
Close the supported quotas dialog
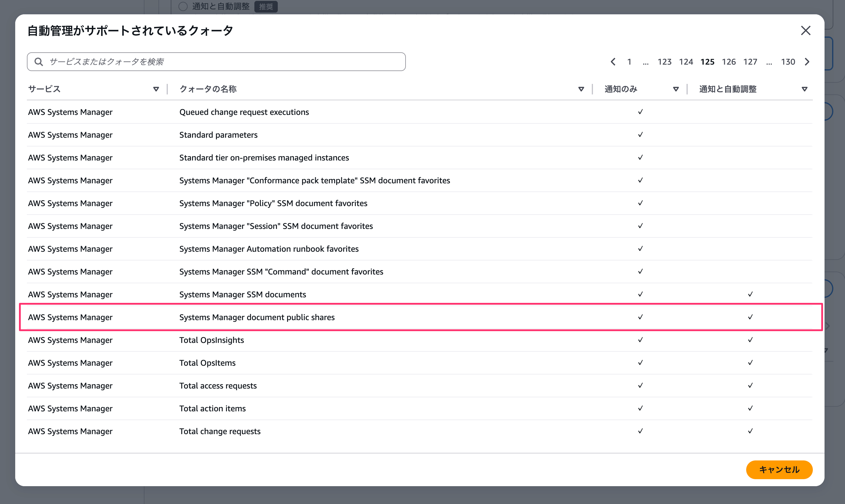[805, 31]
